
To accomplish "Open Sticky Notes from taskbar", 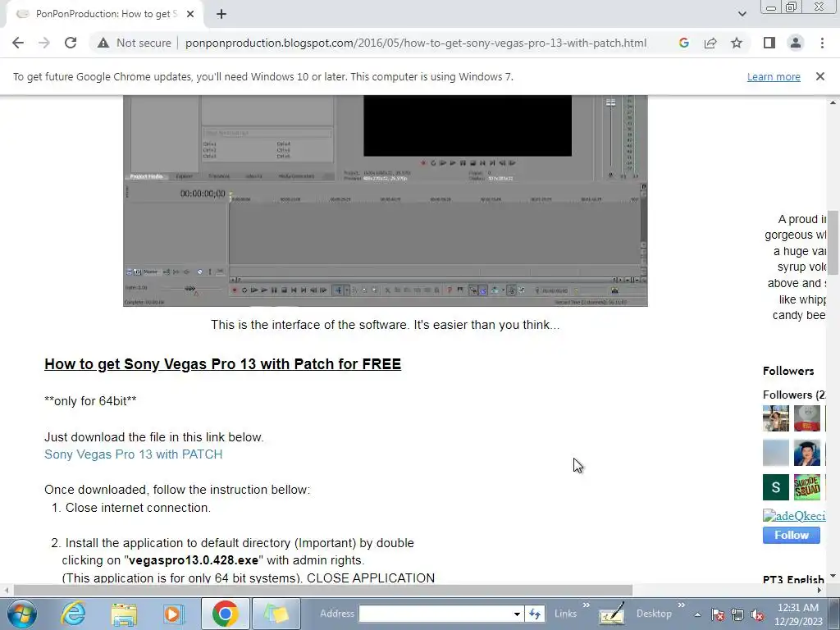I will (276, 614).
